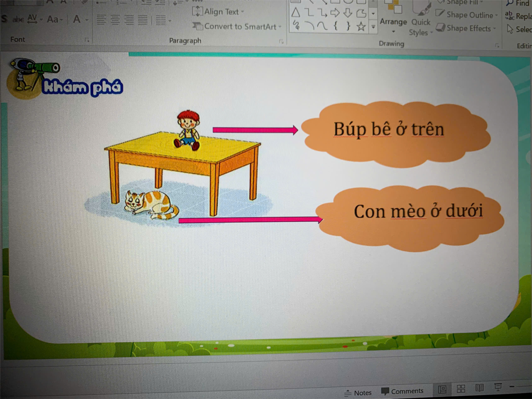The height and width of the screenshot is (399, 532).
Task: Expand the shapes gallery More arrow
Action: point(373,27)
